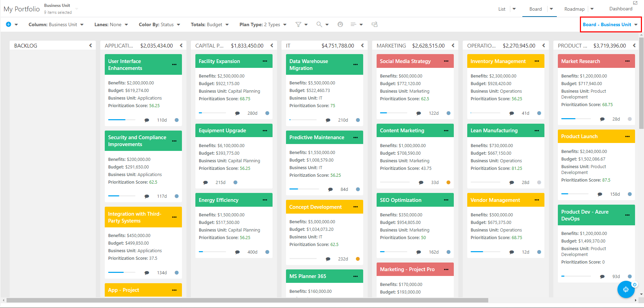Click grey status dot on Lean Manufacturing card
The height and width of the screenshot is (308, 644).
tap(539, 183)
